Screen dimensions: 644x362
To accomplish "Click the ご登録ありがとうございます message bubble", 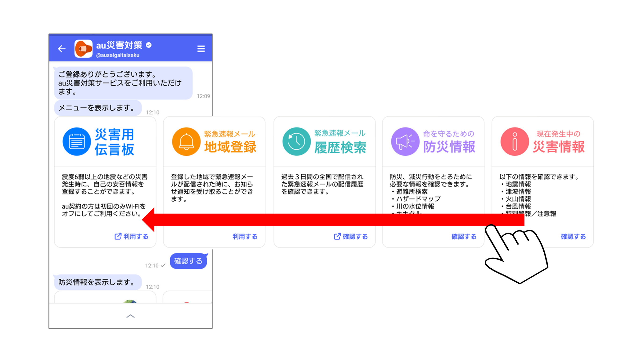I will pyautogui.click(x=123, y=83).
